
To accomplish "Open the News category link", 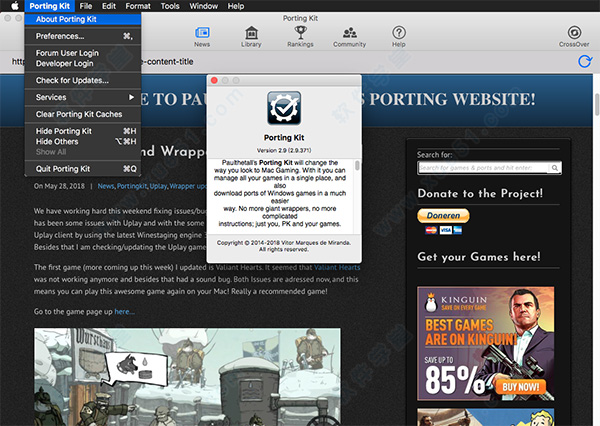I will [x=106, y=186].
